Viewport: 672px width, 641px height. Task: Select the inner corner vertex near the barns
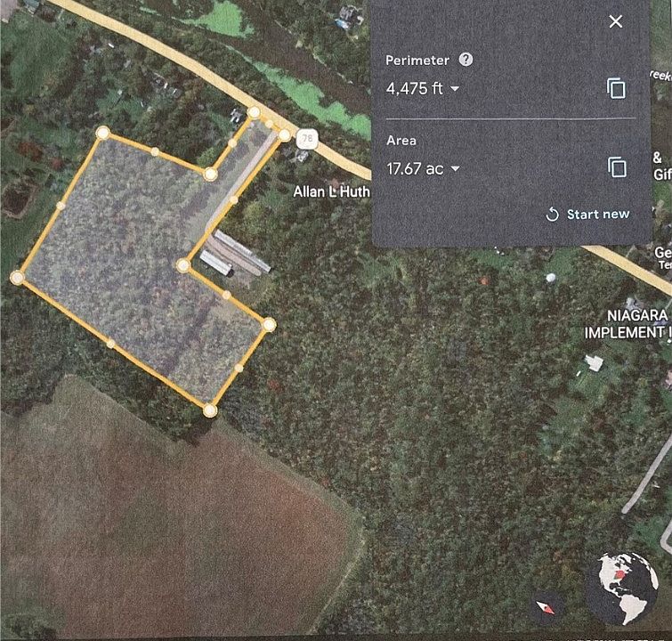pyautogui.click(x=183, y=265)
